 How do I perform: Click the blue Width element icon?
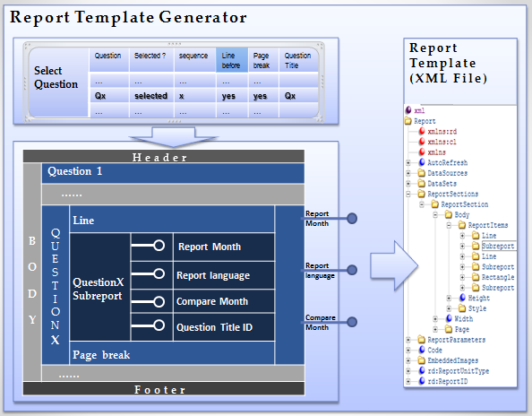(449, 318)
